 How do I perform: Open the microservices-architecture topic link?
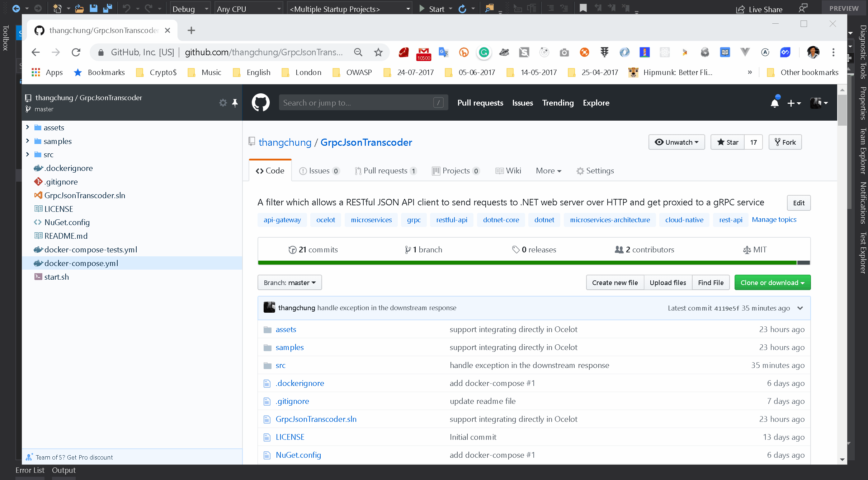609,220
